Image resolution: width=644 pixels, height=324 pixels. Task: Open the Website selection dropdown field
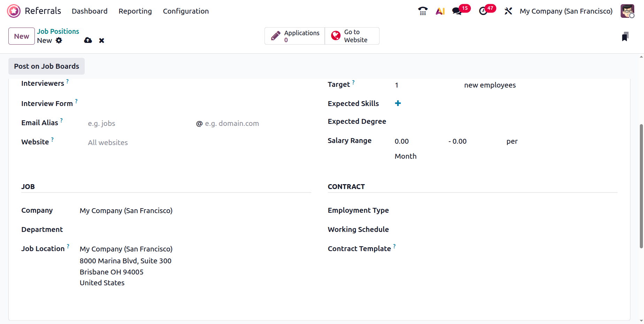tap(139, 143)
